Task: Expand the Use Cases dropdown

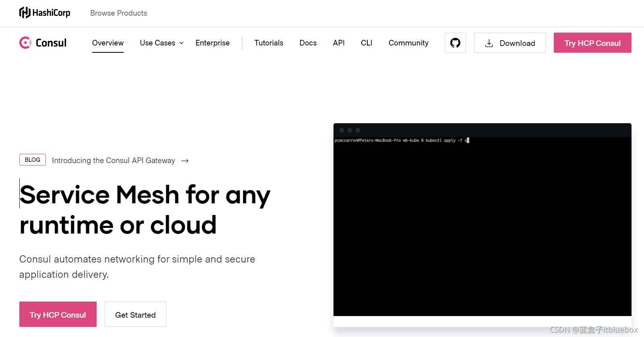Action: (x=162, y=43)
